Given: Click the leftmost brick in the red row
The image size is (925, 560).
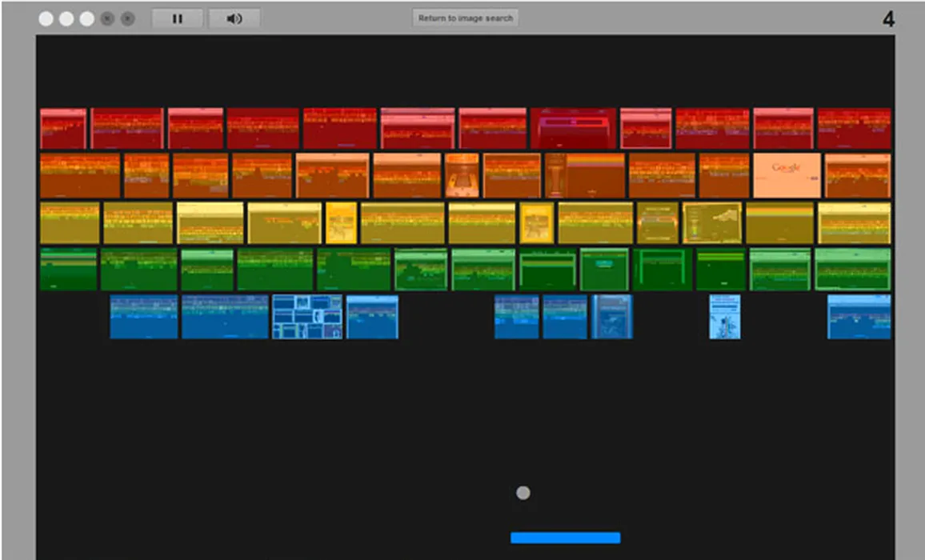Looking at the screenshot, I should pyautogui.click(x=63, y=129).
